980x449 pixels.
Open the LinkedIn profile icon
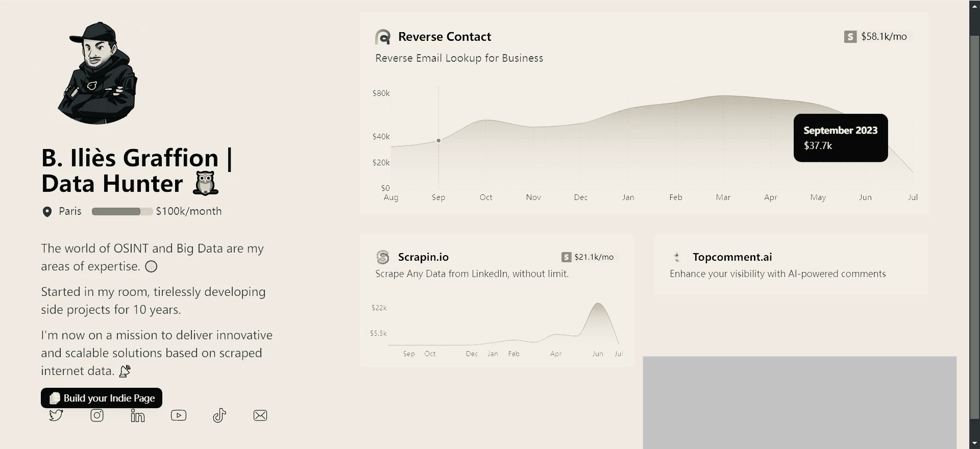(138, 416)
